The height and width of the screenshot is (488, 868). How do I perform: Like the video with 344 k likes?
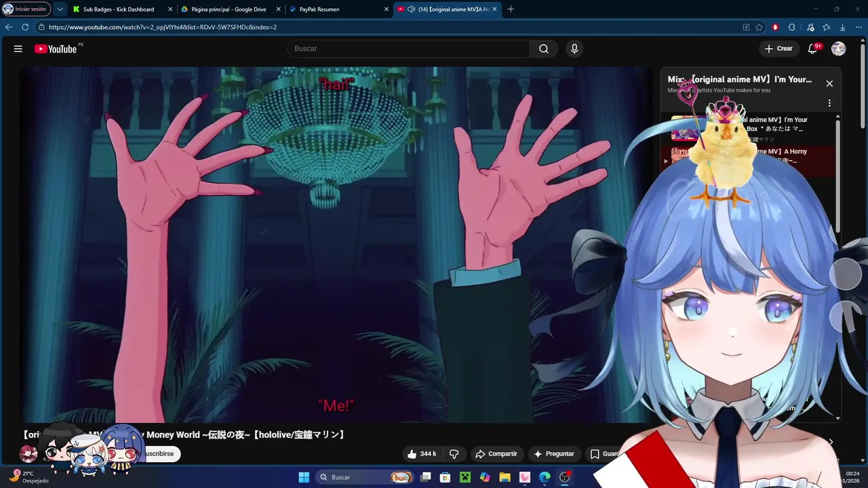(x=422, y=454)
